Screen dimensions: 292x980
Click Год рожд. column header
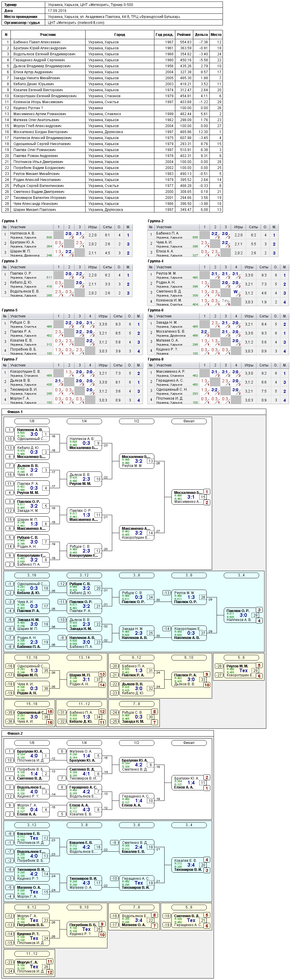point(165,35)
